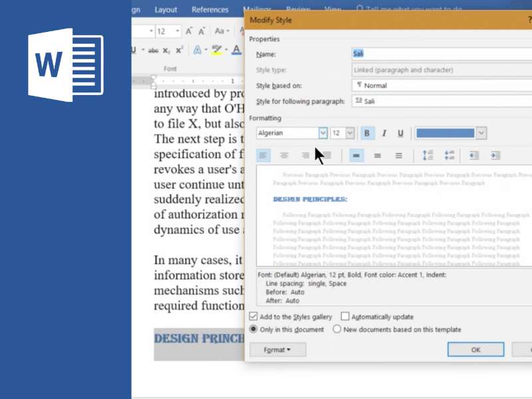
Task: Open the Algerian font name dropdown
Action: 323,133
